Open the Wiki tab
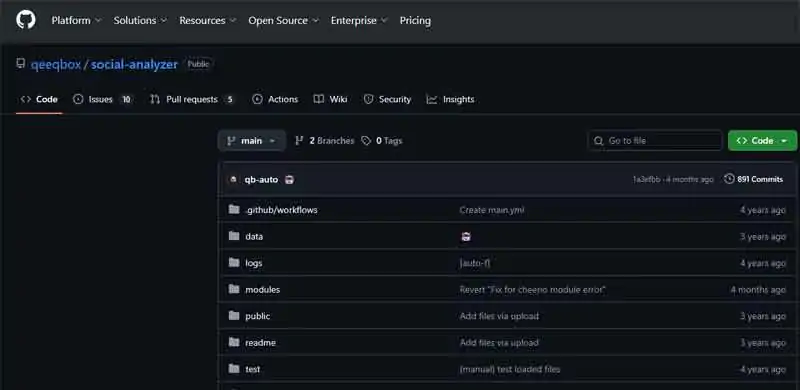 pos(330,100)
